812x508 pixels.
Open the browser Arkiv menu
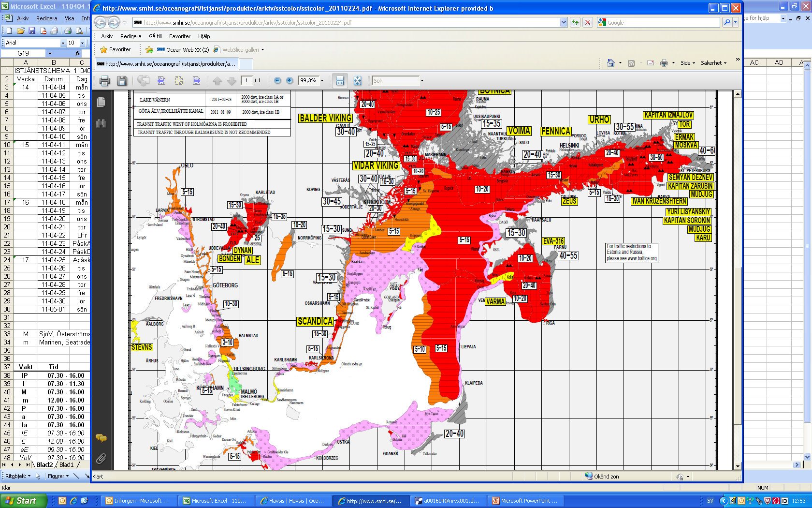107,36
